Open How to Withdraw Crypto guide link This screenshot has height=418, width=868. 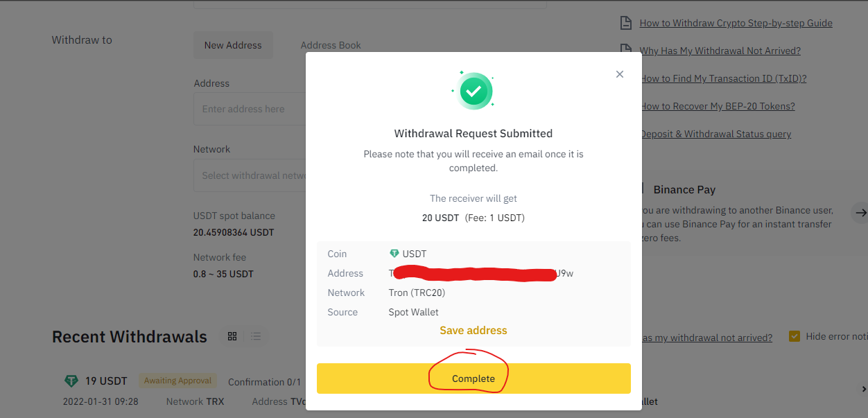tap(736, 23)
